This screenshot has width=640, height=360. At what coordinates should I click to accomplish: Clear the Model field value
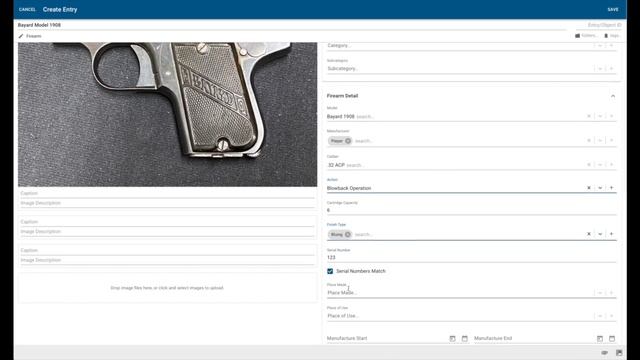tap(589, 116)
